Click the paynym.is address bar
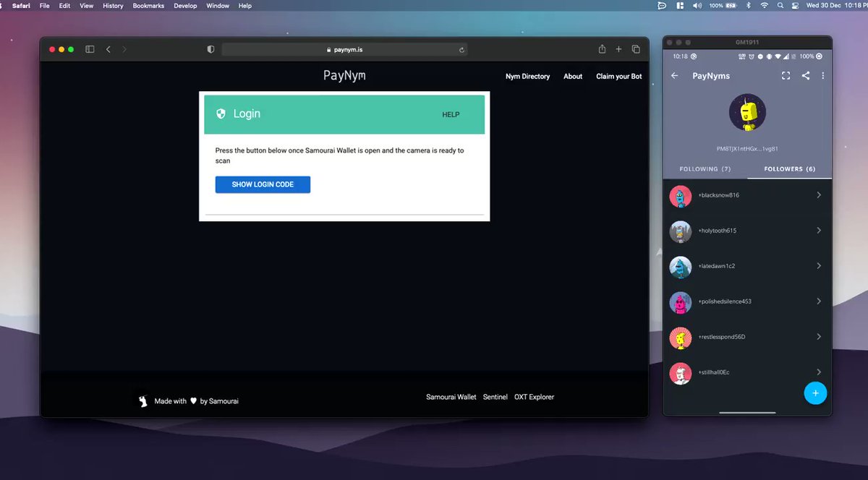Viewport: 868px width, 480px height. click(x=344, y=50)
